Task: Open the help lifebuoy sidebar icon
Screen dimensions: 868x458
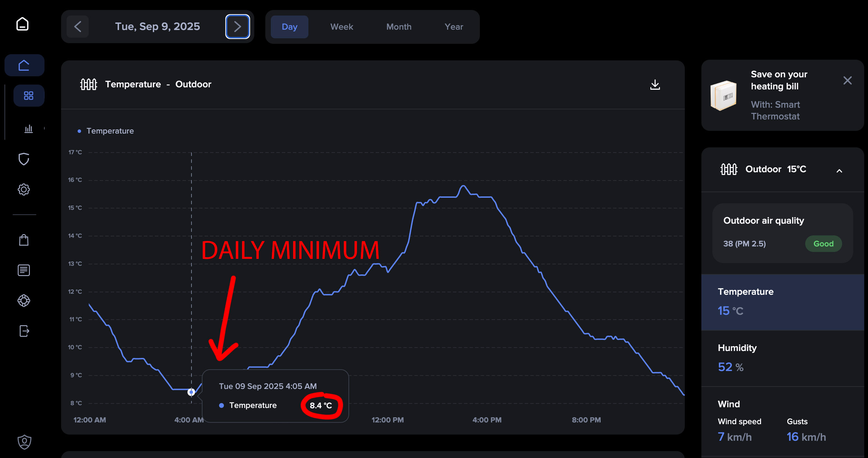Action: [24, 300]
